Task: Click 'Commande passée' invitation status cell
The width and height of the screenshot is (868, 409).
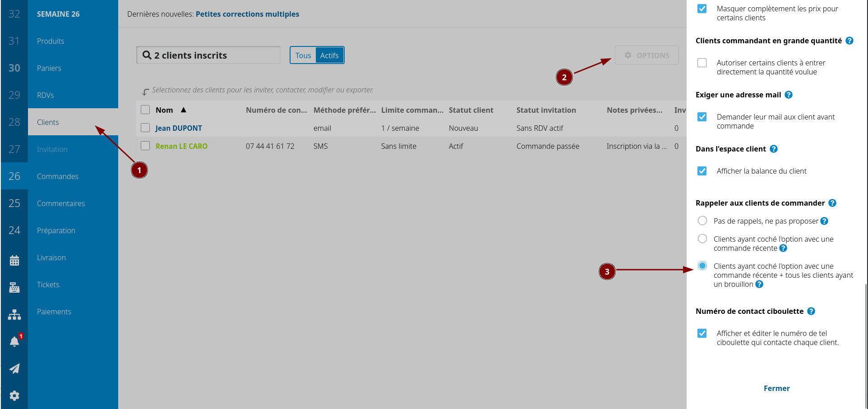Action: click(548, 146)
